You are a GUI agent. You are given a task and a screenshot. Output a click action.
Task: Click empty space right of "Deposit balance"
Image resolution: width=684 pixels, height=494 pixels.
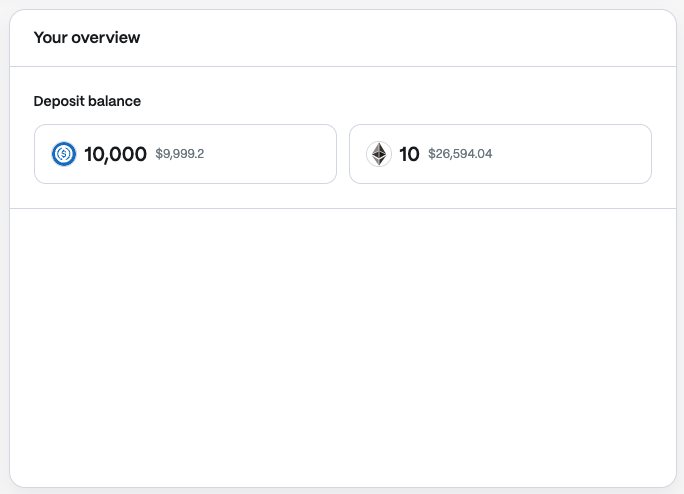[400, 101]
